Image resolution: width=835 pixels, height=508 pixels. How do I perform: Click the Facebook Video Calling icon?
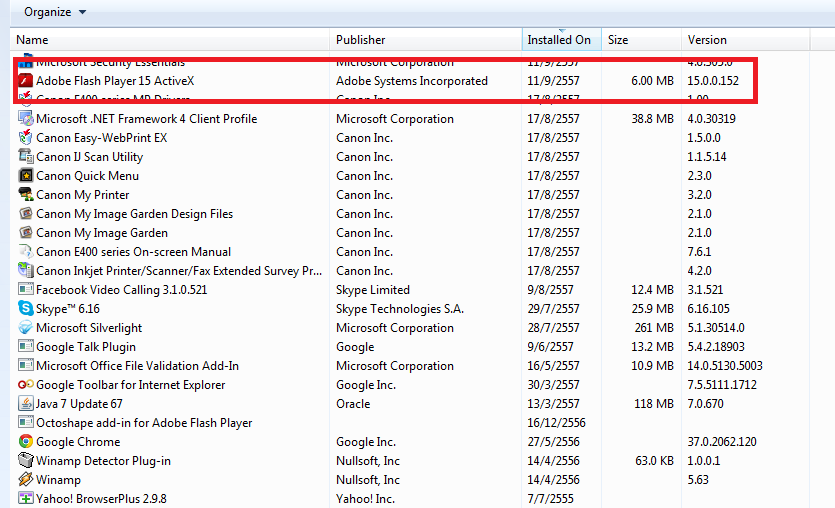click(x=25, y=290)
